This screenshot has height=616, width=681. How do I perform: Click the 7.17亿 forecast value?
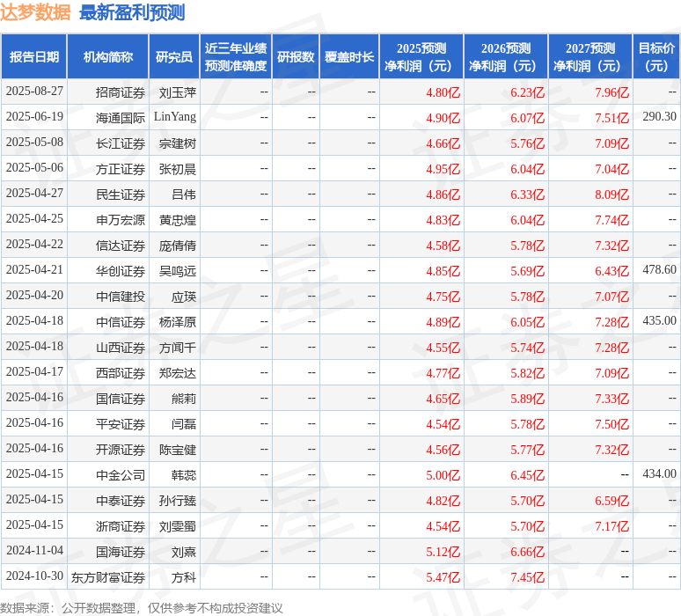click(611, 526)
